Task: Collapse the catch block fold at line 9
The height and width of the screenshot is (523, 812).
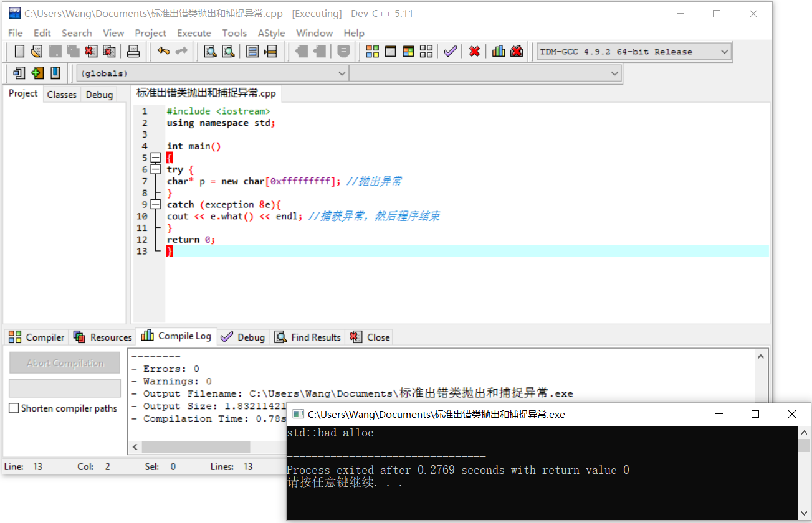Action: [x=155, y=204]
